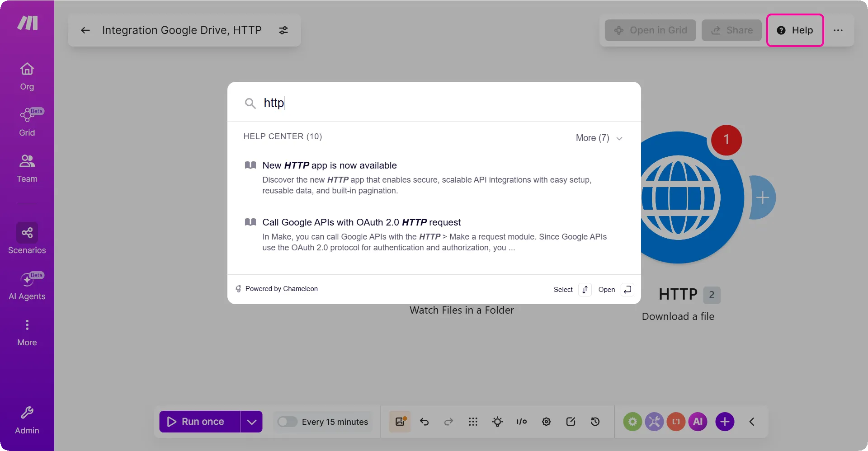The image size is (868, 451).
Task: Open scenario settings gear
Action: pos(546,422)
